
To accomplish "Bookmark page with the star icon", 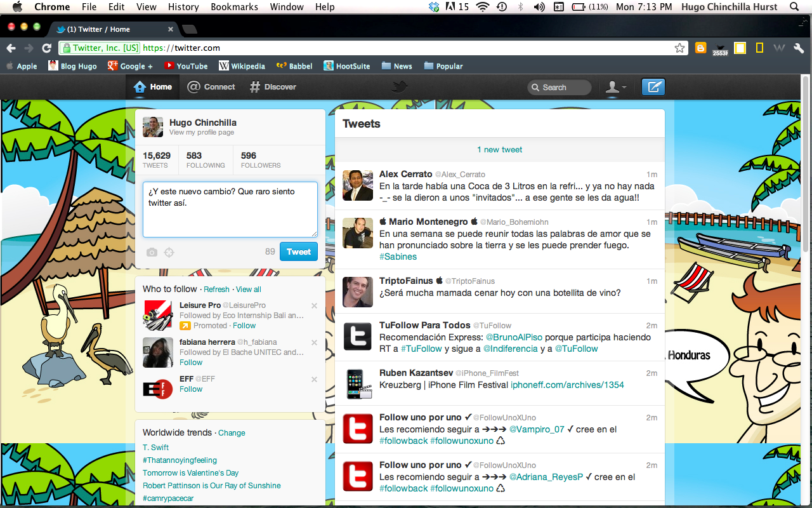I will 679,48.
